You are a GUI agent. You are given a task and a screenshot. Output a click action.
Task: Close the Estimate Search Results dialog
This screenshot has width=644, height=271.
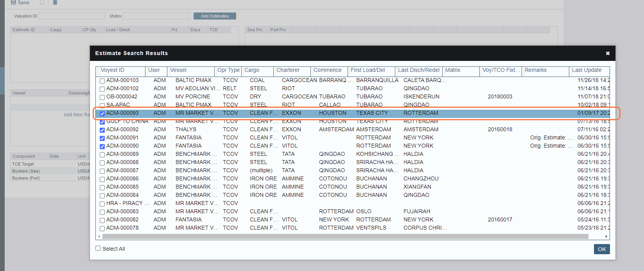tap(608, 53)
